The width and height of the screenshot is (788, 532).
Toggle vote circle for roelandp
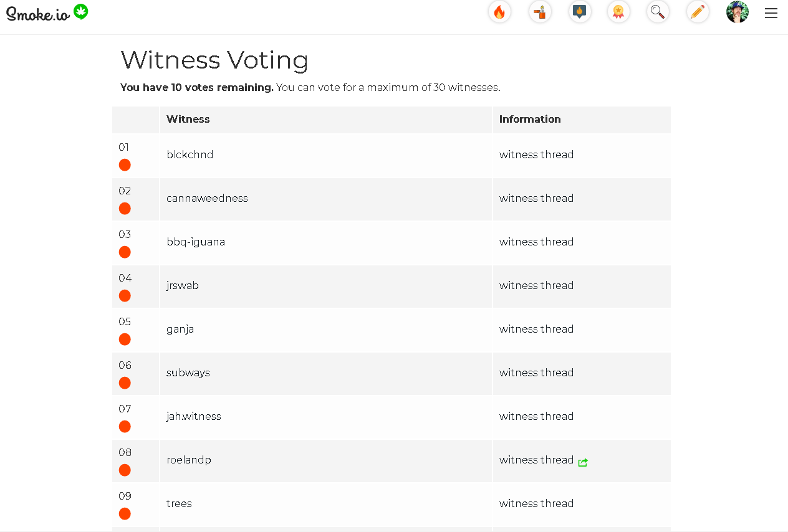coord(125,470)
